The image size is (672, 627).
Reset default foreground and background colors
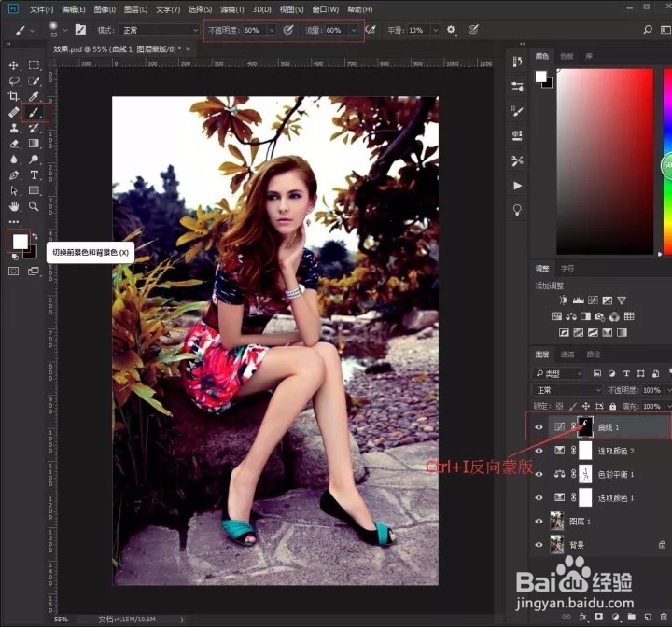[15, 257]
